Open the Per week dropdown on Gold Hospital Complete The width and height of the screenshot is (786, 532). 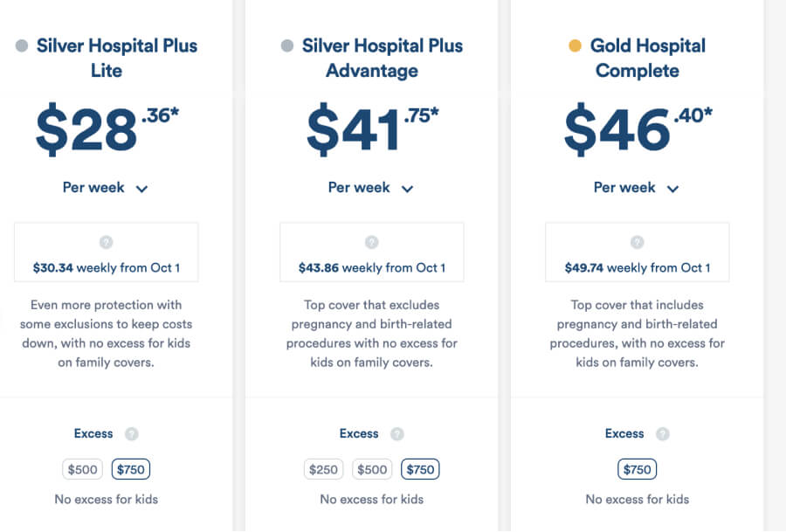(637, 187)
